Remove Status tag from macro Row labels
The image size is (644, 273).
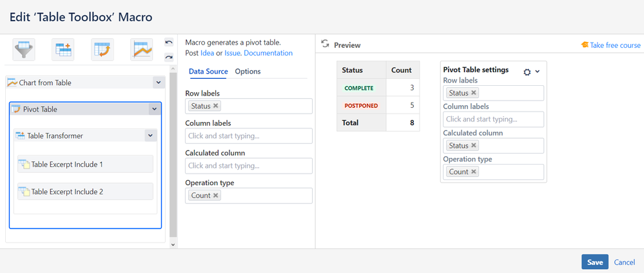tap(216, 106)
